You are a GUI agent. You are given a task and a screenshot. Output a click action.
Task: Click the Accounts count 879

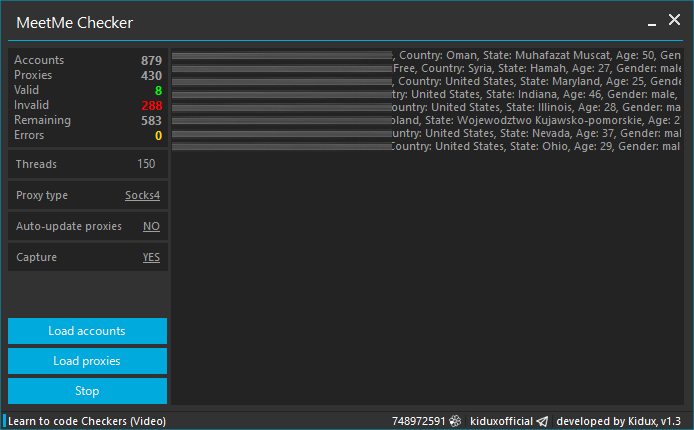[x=151, y=61]
